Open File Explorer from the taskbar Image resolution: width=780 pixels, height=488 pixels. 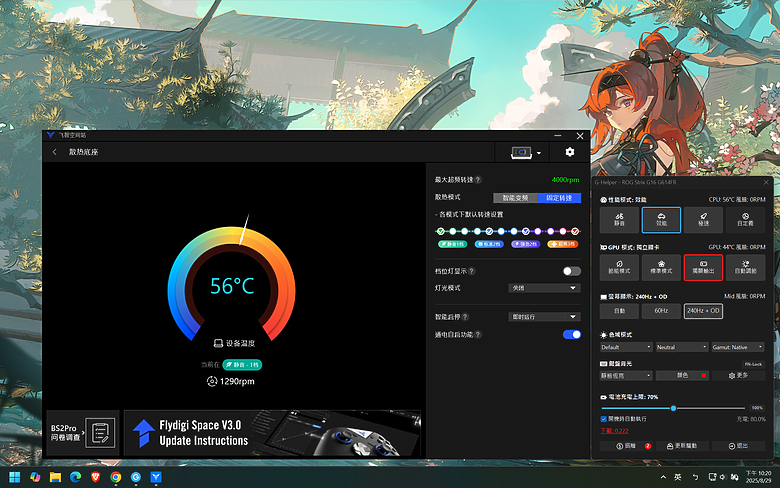[55, 477]
